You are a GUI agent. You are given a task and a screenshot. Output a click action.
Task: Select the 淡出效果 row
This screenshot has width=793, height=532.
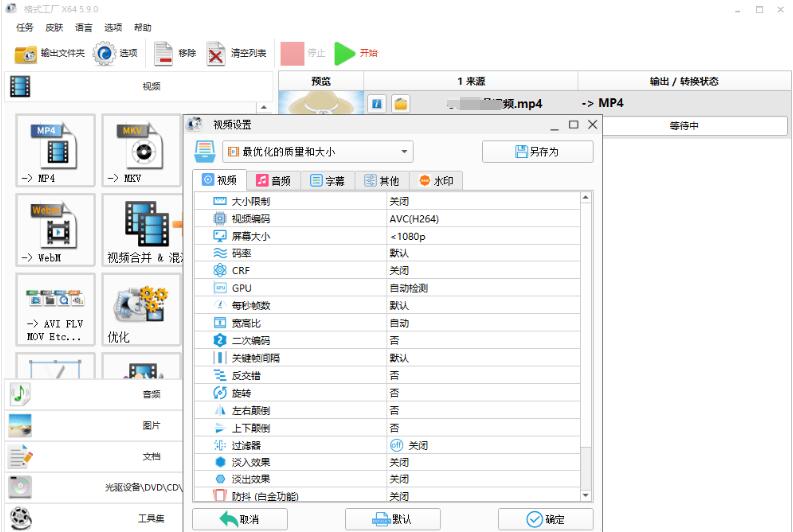(387, 479)
